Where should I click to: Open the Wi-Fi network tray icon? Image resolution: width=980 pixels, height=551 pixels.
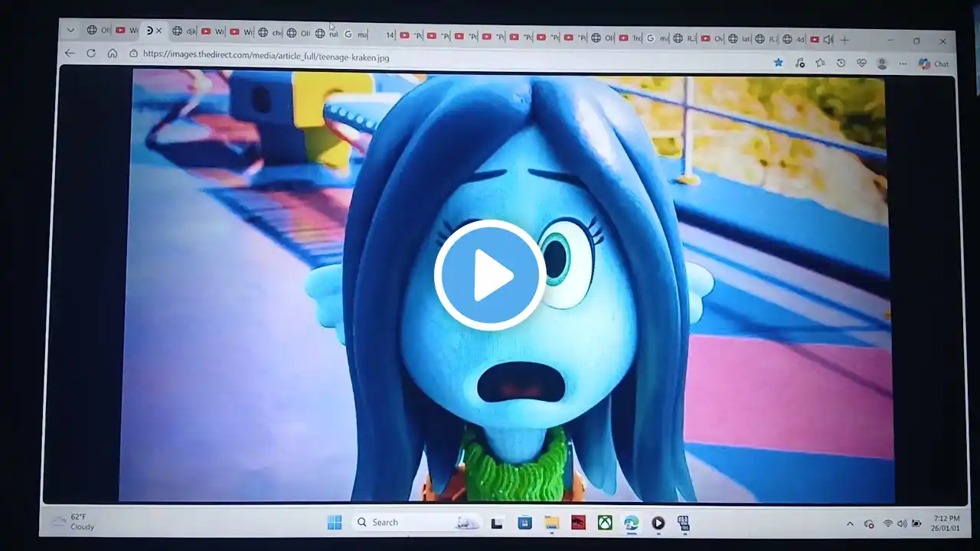click(x=888, y=524)
